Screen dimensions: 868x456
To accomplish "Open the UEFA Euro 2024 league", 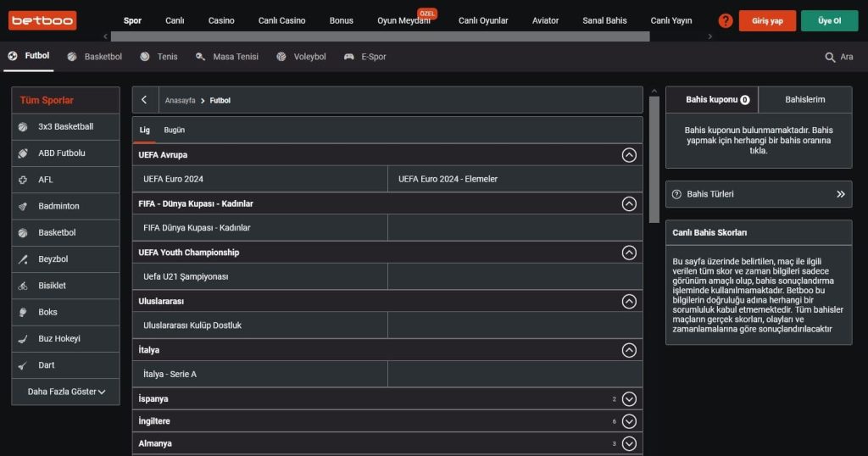I will point(260,180).
